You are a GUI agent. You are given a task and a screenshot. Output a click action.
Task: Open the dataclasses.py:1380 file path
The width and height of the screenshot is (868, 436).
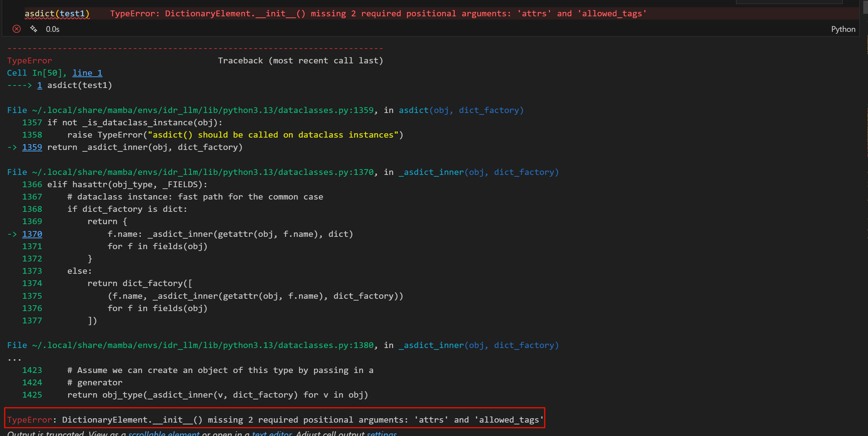pyautogui.click(x=203, y=345)
